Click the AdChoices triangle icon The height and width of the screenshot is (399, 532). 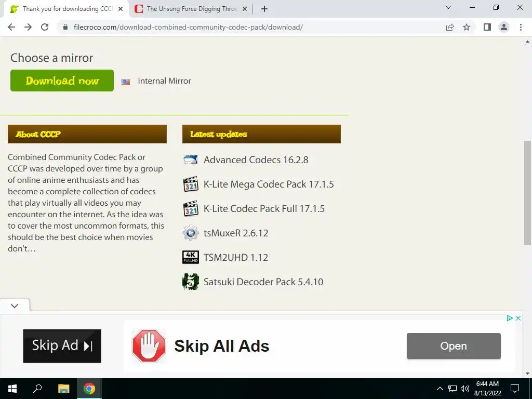click(x=510, y=318)
